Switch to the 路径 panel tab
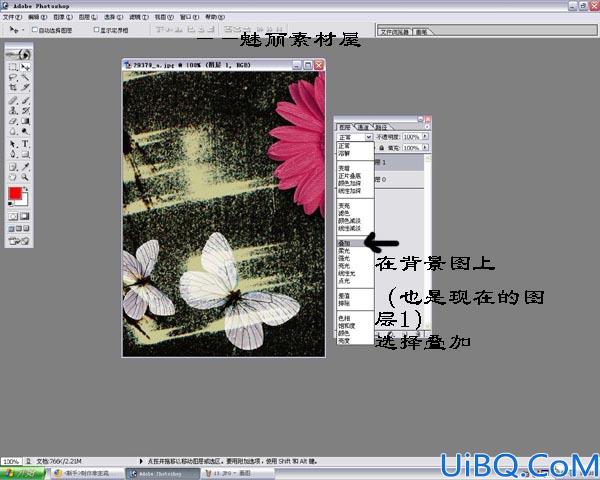 [381, 127]
